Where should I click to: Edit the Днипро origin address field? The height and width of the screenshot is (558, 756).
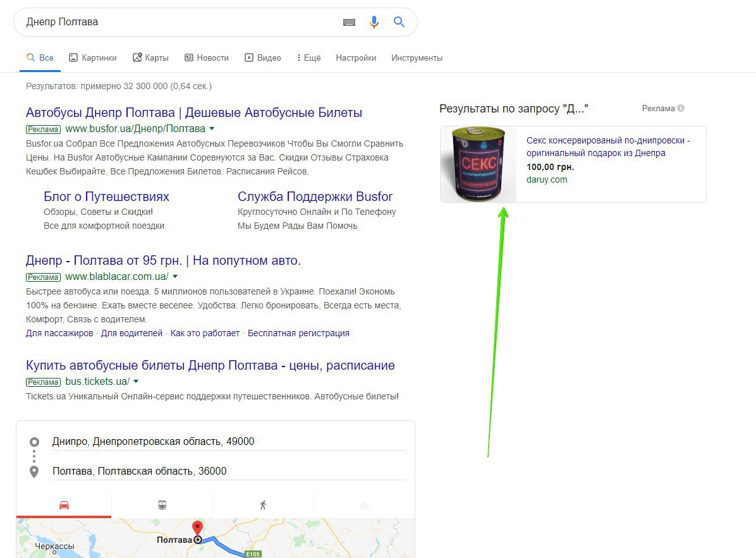[x=229, y=441]
